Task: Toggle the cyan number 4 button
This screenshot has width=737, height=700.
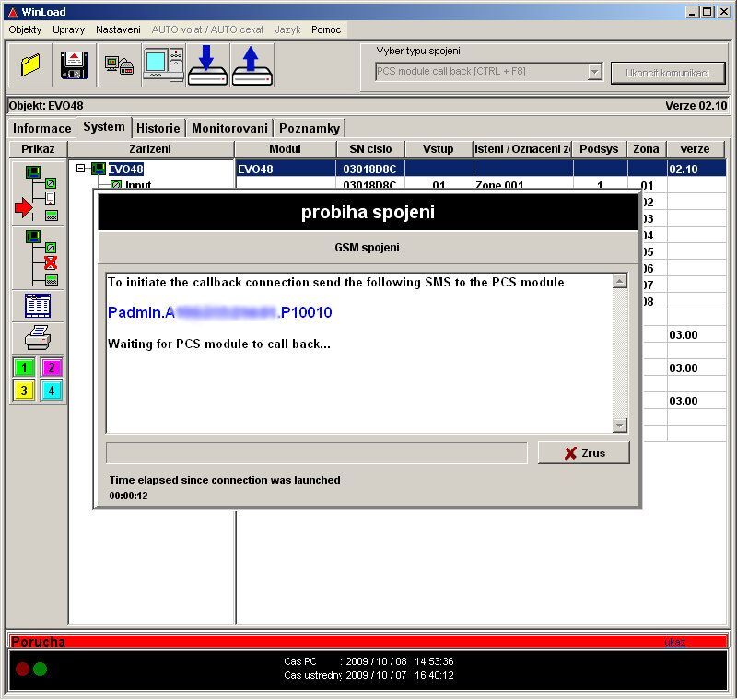Action: (x=52, y=391)
